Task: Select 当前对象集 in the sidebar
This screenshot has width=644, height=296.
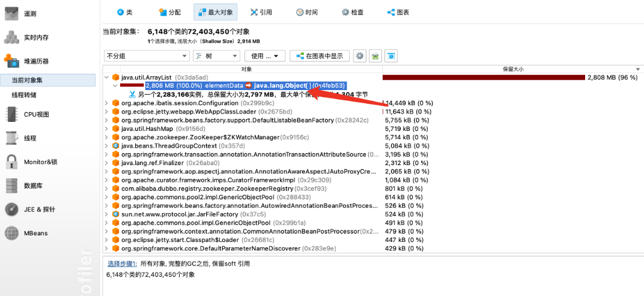Action: (48, 80)
